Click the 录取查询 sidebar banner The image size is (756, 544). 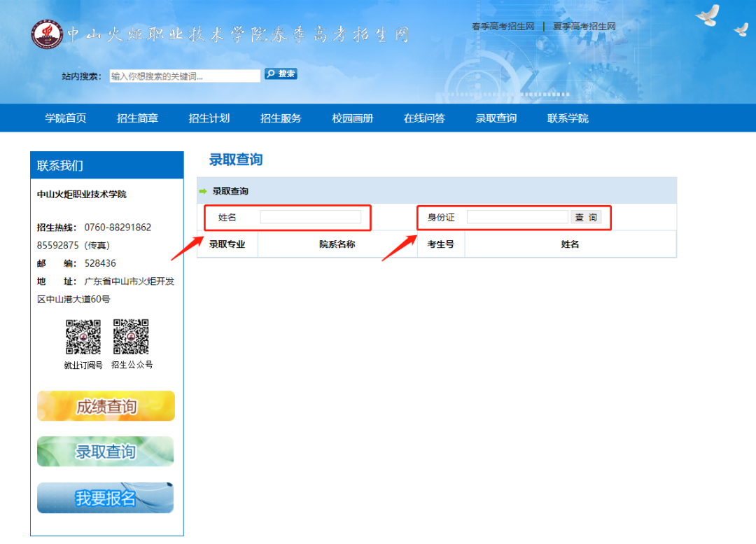(105, 452)
